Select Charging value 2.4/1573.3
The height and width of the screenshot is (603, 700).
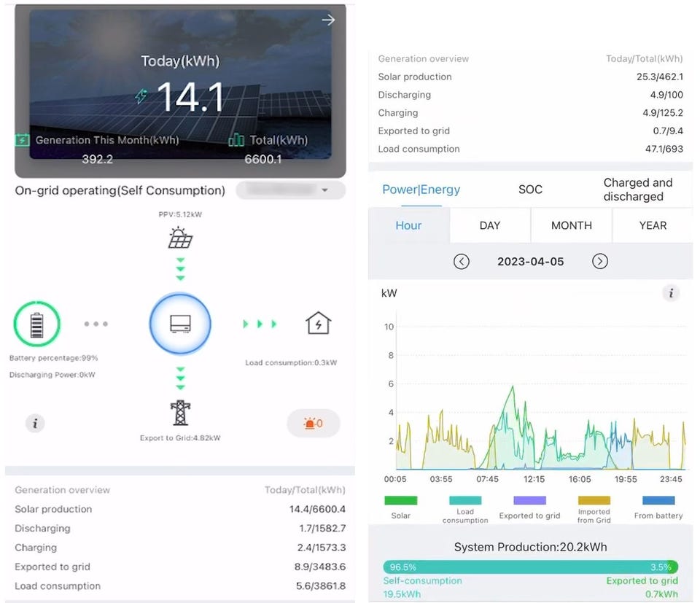[x=322, y=547]
